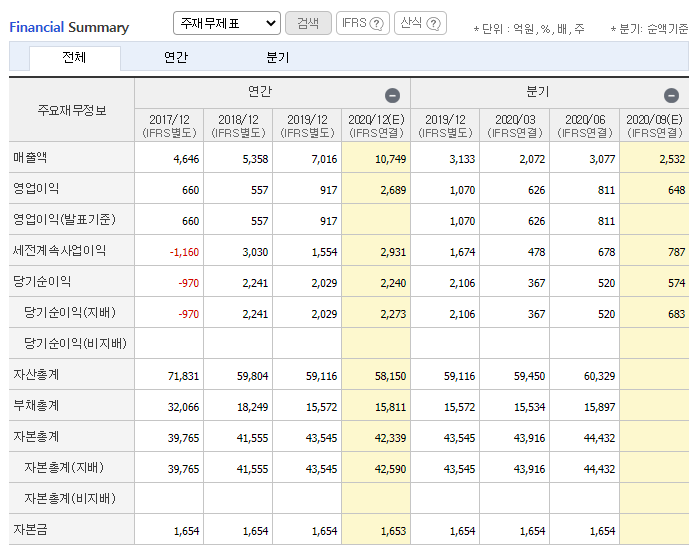Click the Financial Summary heading
This screenshot has width=695, height=545.
[x=69, y=27]
